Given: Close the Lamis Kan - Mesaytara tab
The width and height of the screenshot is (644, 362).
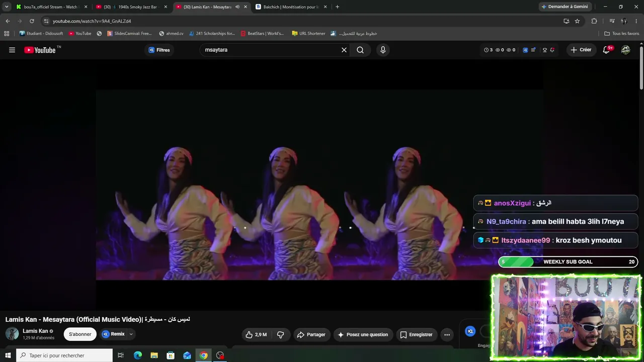Looking at the screenshot, I should 246,7.
